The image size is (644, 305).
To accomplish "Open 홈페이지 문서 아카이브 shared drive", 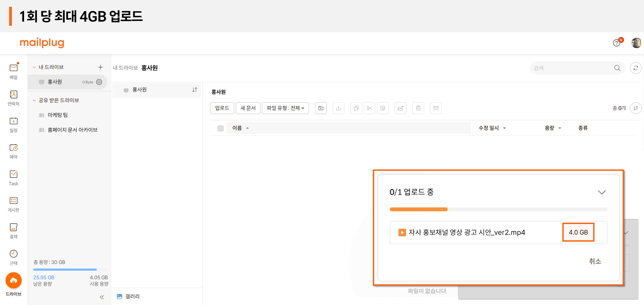I will [x=73, y=130].
